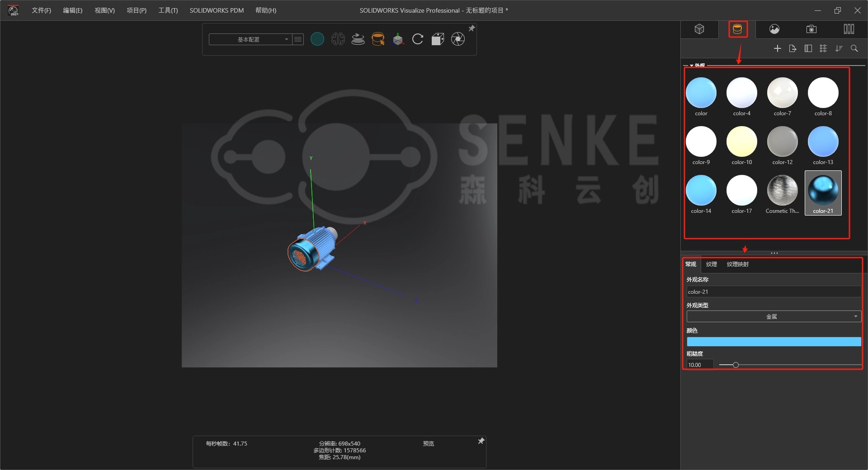Select the color-10 appearance
Screen dimensions: 868x470
(x=742, y=146)
